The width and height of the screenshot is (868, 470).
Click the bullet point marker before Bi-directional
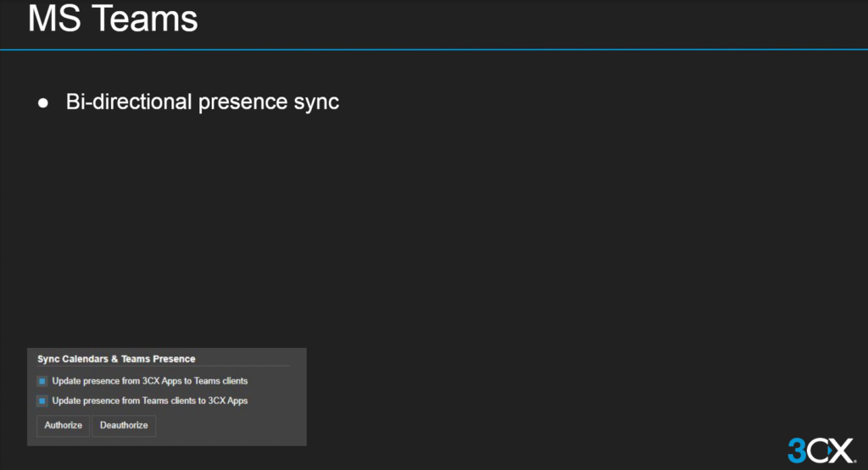pyautogui.click(x=44, y=102)
